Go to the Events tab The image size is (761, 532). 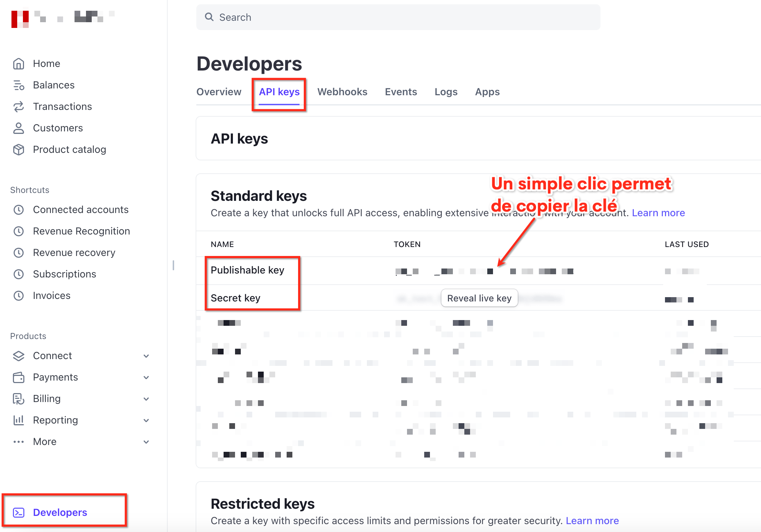point(401,92)
